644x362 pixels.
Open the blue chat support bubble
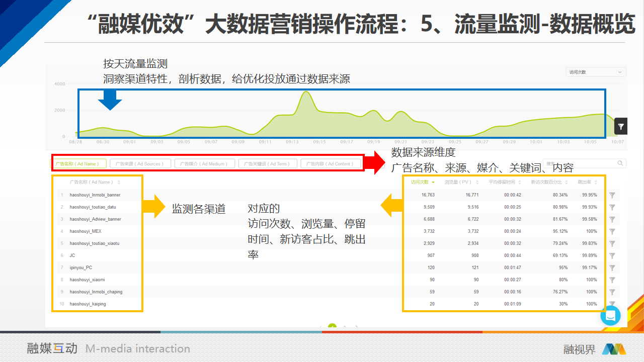pos(610,315)
